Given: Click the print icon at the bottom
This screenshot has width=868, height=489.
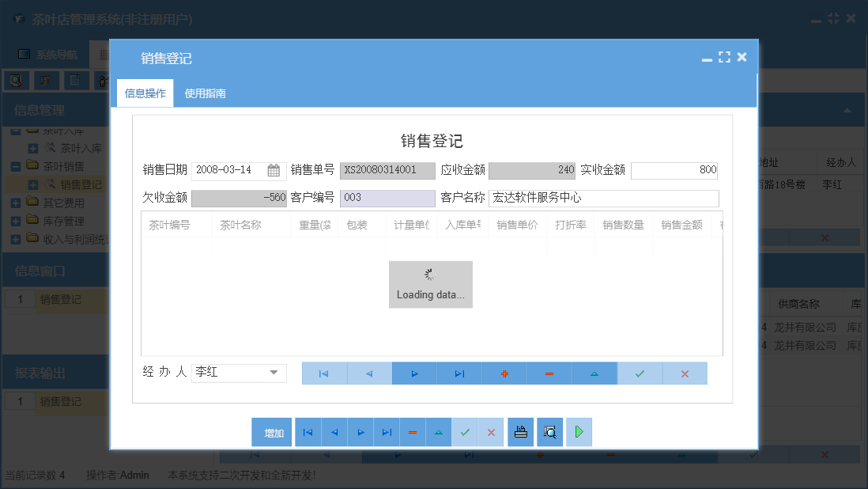Looking at the screenshot, I should (x=520, y=432).
